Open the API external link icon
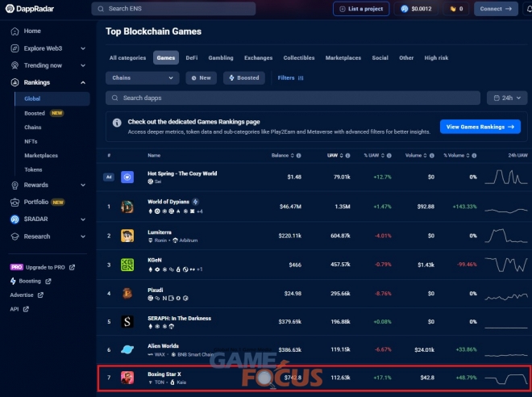The image size is (532, 397). [26, 309]
